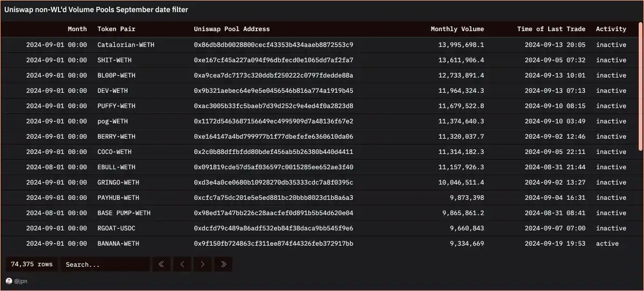This screenshot has height=291, width=644.
Task: Click the active status in BANANA-WETH row
Action: click(x=607, y=244)
